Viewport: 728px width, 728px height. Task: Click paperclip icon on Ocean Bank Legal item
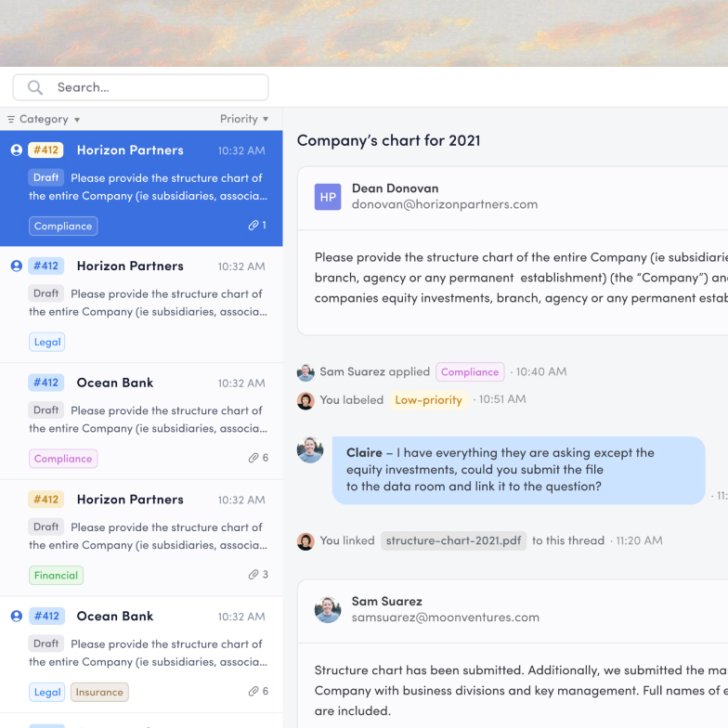[253, 692]
